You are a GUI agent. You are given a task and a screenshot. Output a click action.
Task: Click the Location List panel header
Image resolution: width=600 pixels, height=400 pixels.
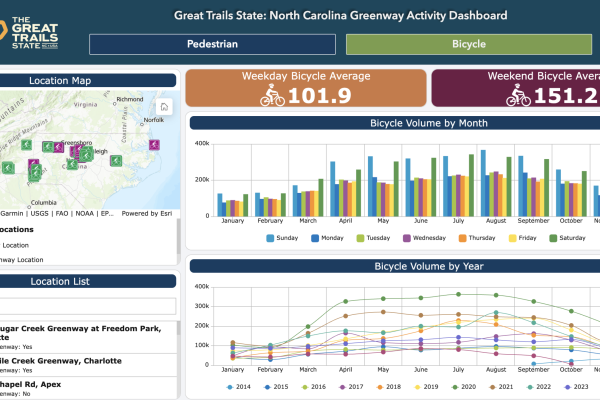88,281
